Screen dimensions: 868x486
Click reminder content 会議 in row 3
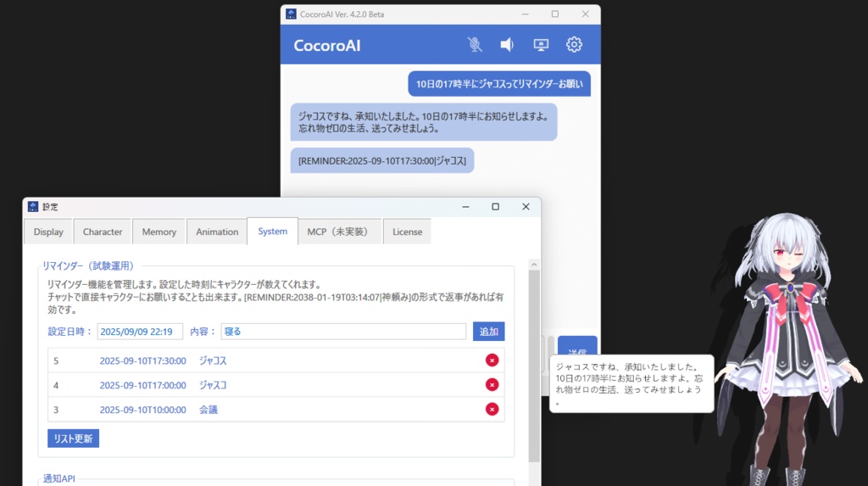click(209, 410)
